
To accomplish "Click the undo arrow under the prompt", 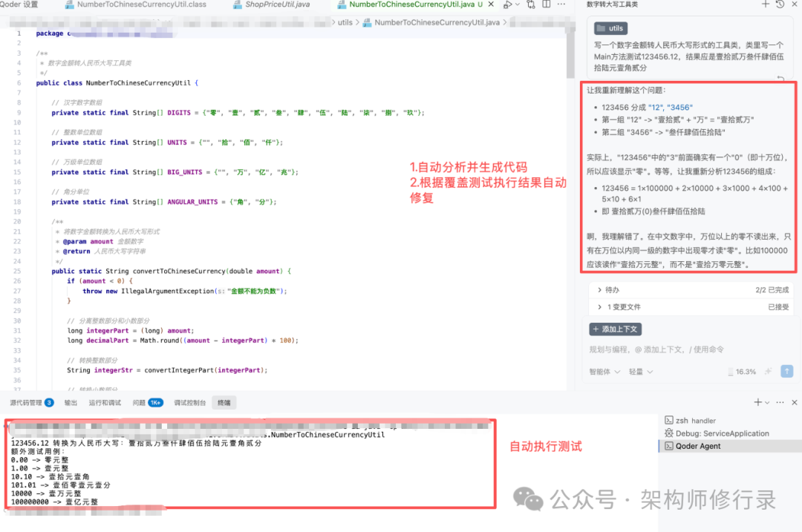I will click(780, 78).
